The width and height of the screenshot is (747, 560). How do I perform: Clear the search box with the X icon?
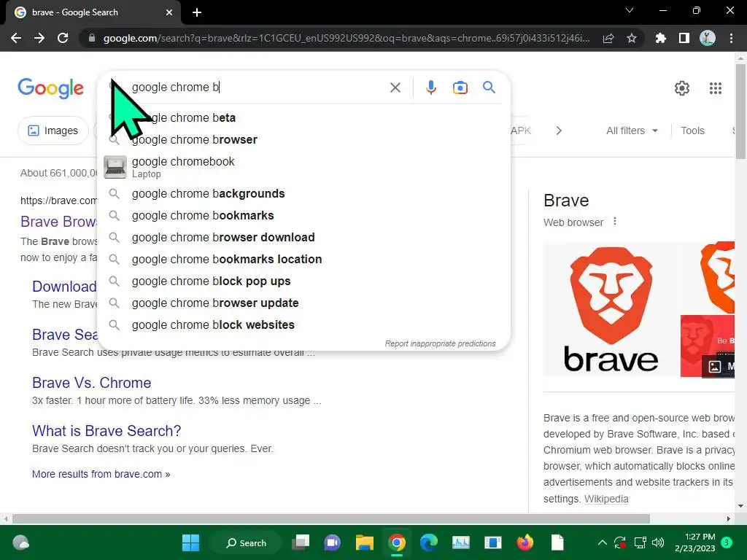[395, 87]
